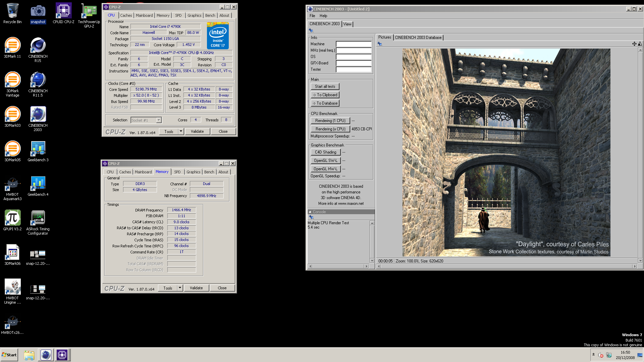Switch to Mainboard tab in top CPU-Z

coord(144,15)
